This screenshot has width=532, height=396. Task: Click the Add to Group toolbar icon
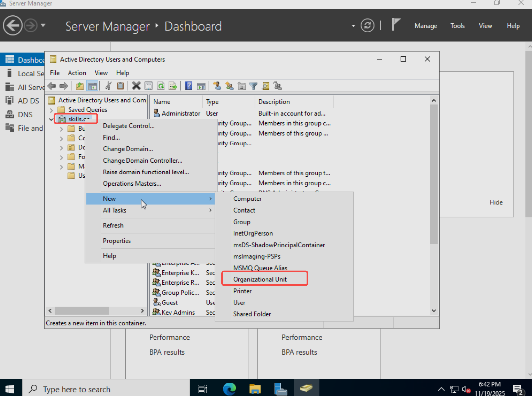(278, 86)
